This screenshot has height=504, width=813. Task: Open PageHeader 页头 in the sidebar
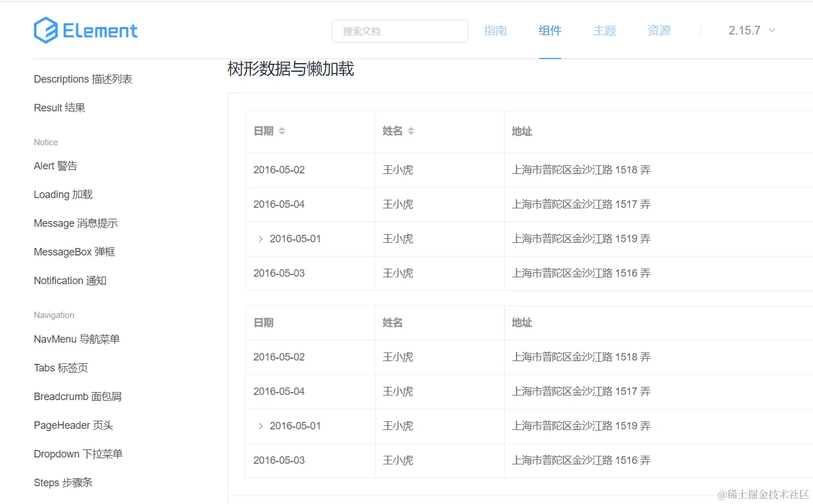73,425
